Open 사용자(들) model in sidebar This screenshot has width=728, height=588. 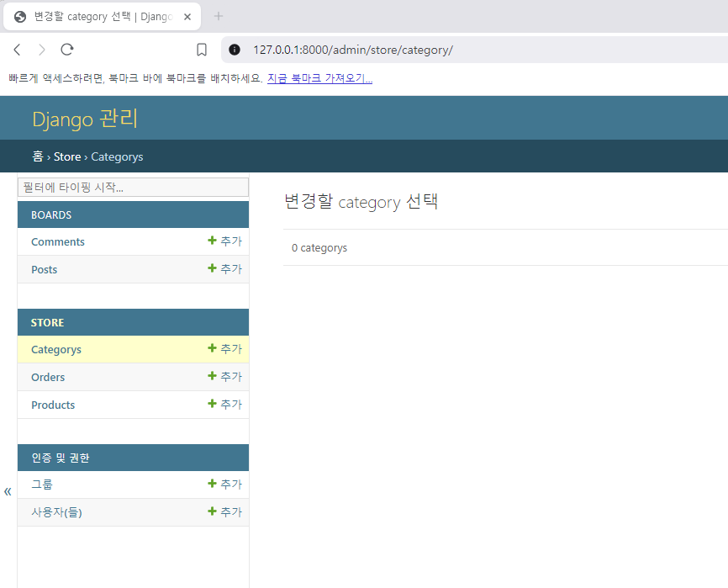[x=56, y=512]
